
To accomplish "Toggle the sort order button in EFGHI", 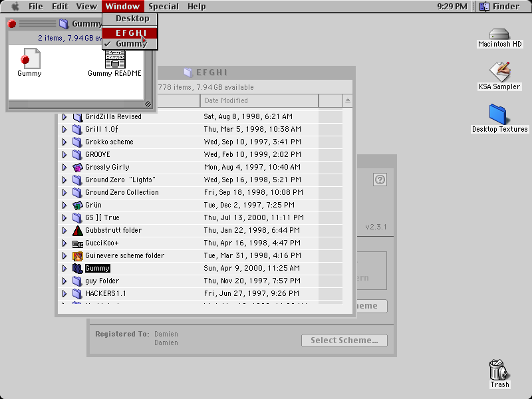I will [347, 101].
